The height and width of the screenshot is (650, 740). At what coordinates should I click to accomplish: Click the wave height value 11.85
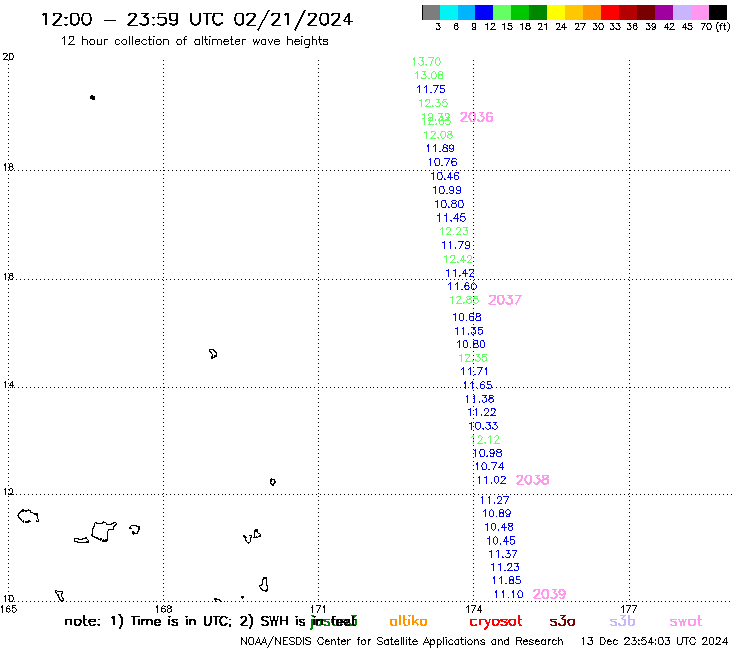[x=507, y=581]
